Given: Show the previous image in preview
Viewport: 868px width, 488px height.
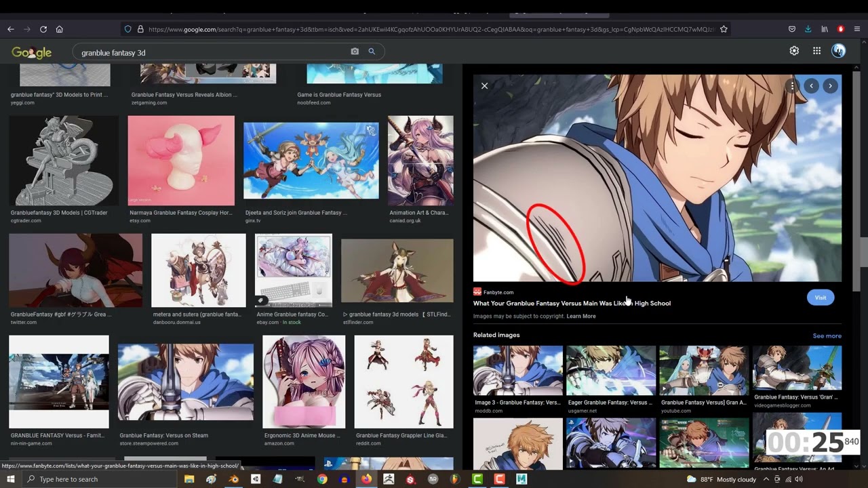Looking at the screenshot, I should 811,86.
